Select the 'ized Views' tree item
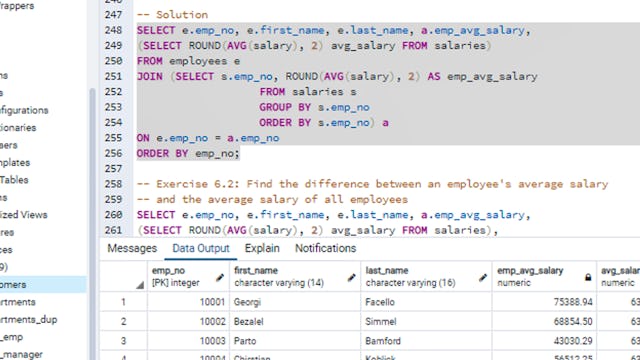 (24, 215)
